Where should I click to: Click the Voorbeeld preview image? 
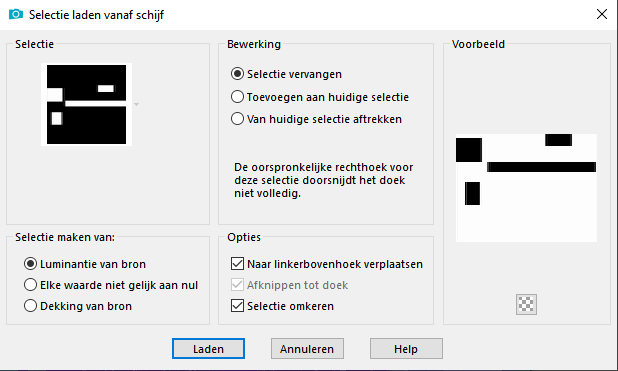pyautogui.click(x=526, y=188)
